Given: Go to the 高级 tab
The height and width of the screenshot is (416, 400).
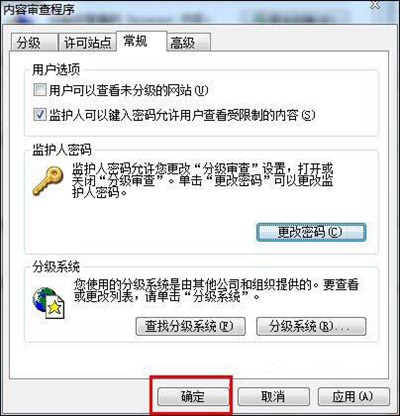Looking at the screenshot, I should coord(189,43).
